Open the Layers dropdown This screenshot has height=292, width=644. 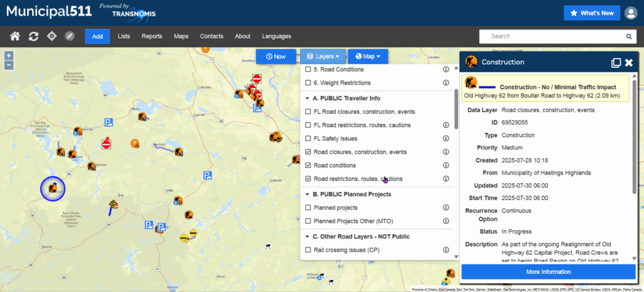(x=323, y=57)
